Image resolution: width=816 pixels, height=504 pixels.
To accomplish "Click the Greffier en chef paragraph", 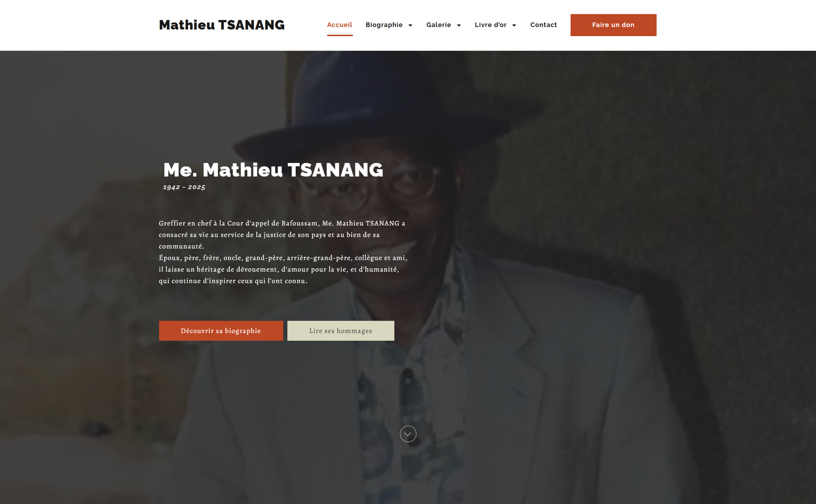I will point(282,234).
